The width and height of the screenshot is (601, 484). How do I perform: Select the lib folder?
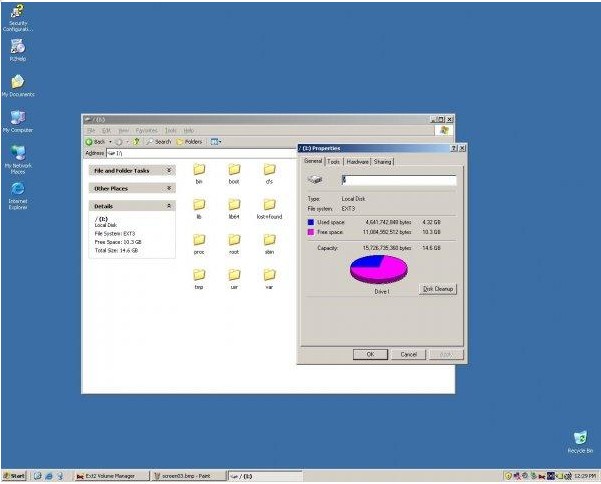click(199, 208)
